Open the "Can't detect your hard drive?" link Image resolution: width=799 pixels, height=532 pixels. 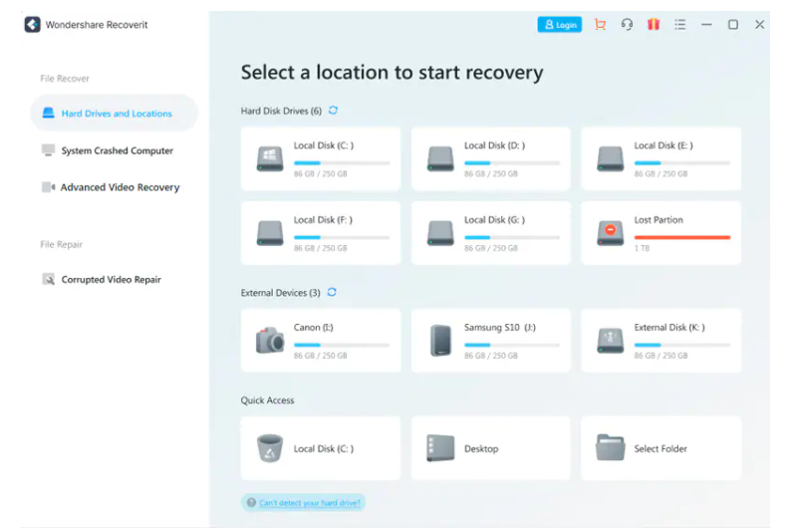(x=310, y=503)
